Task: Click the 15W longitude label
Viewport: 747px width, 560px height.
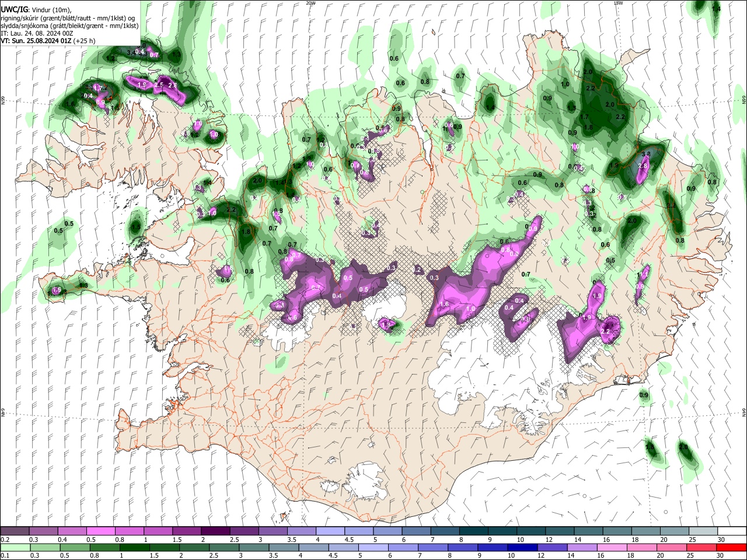Action: [x=618, y=3]
